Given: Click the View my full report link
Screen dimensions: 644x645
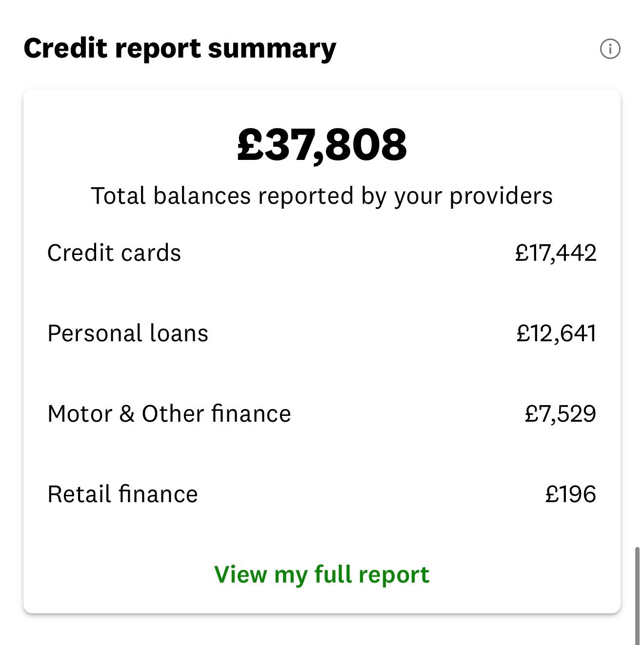Looking at the screenshot, I should (322, 574).
